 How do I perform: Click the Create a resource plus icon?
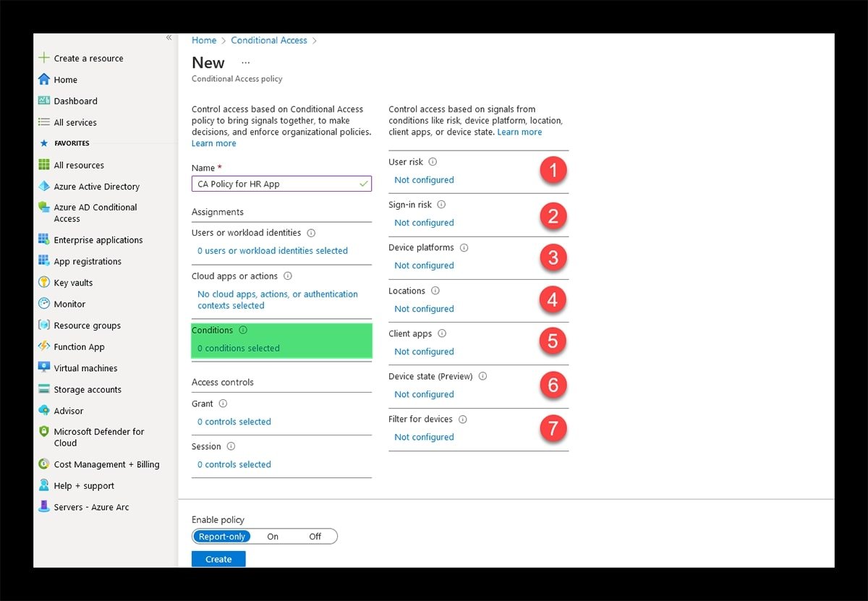coord(44,58)
